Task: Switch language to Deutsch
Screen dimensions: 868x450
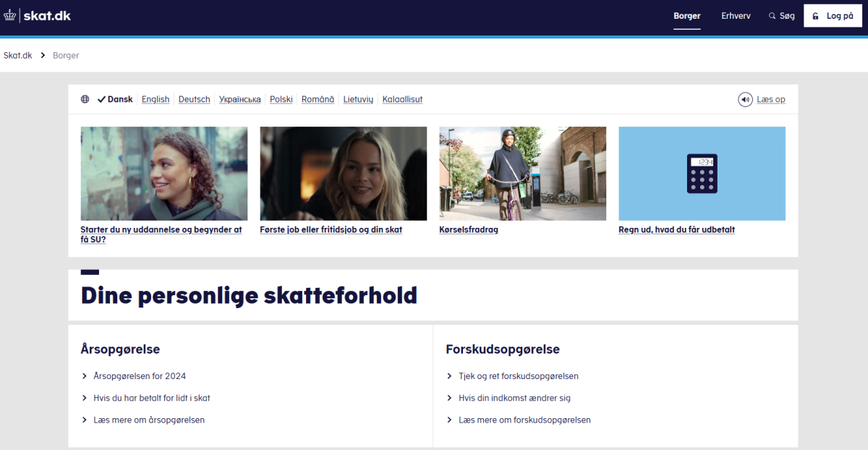Action: click(x=194, y=99)
